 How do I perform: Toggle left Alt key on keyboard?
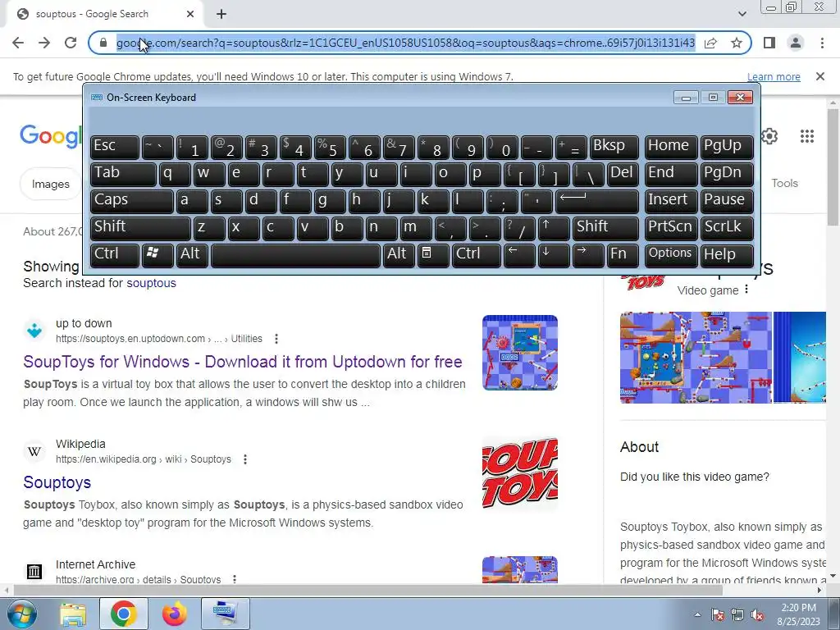[192, 255]
